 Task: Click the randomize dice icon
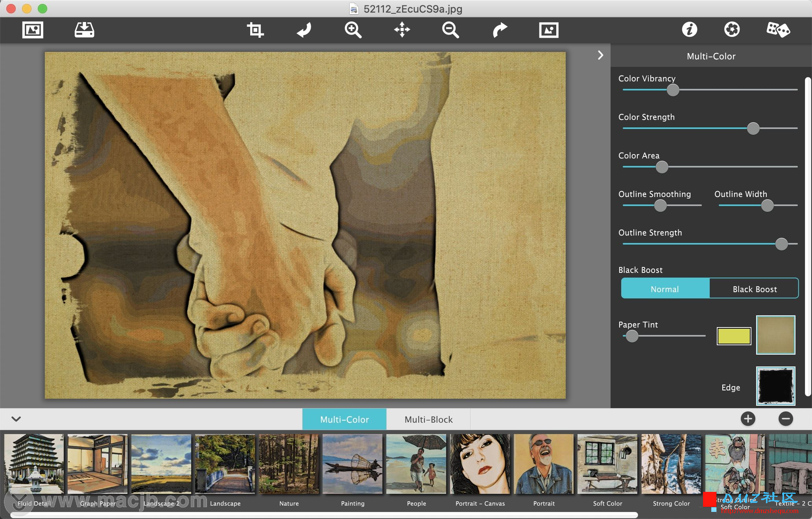778,29
